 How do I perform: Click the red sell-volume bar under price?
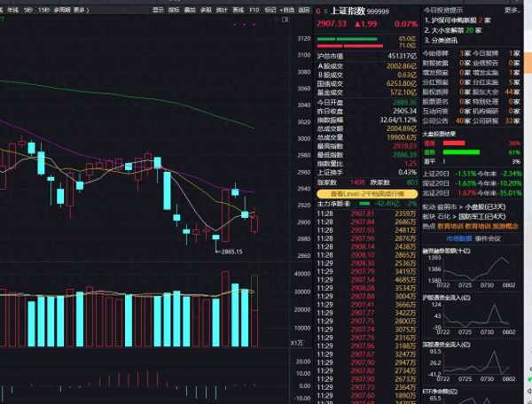tap(350, 46)
